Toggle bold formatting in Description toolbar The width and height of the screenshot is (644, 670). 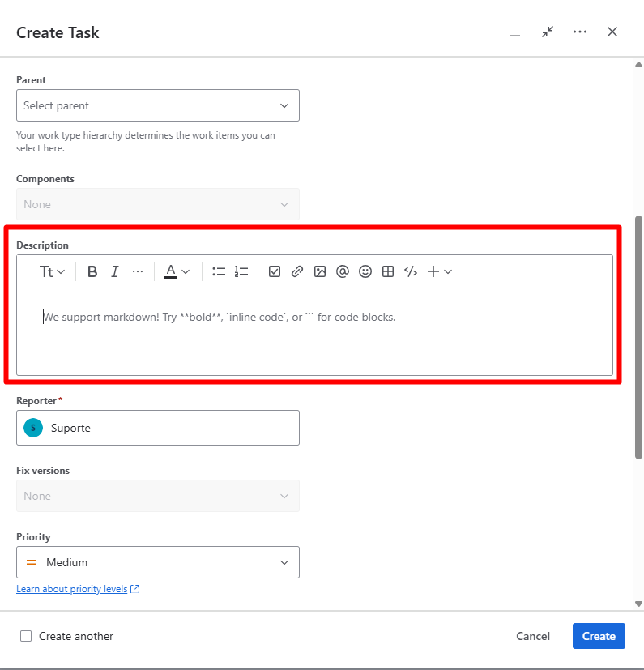click(92, 271)
